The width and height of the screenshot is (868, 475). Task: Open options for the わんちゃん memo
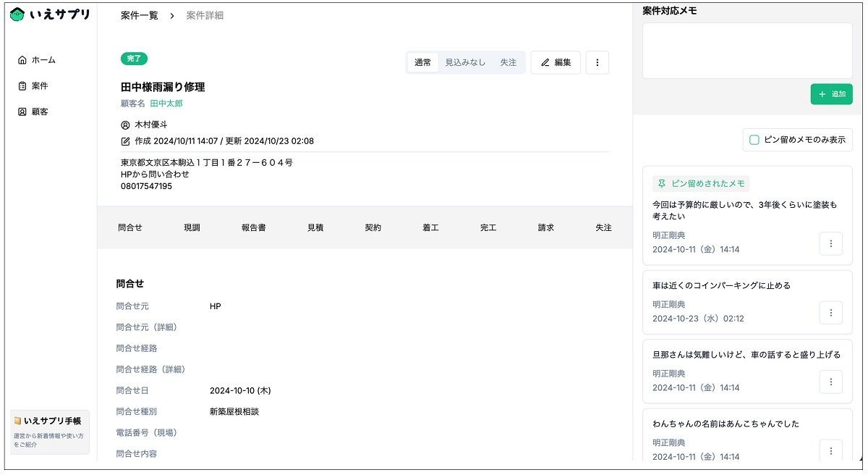[x=830, y=450]
